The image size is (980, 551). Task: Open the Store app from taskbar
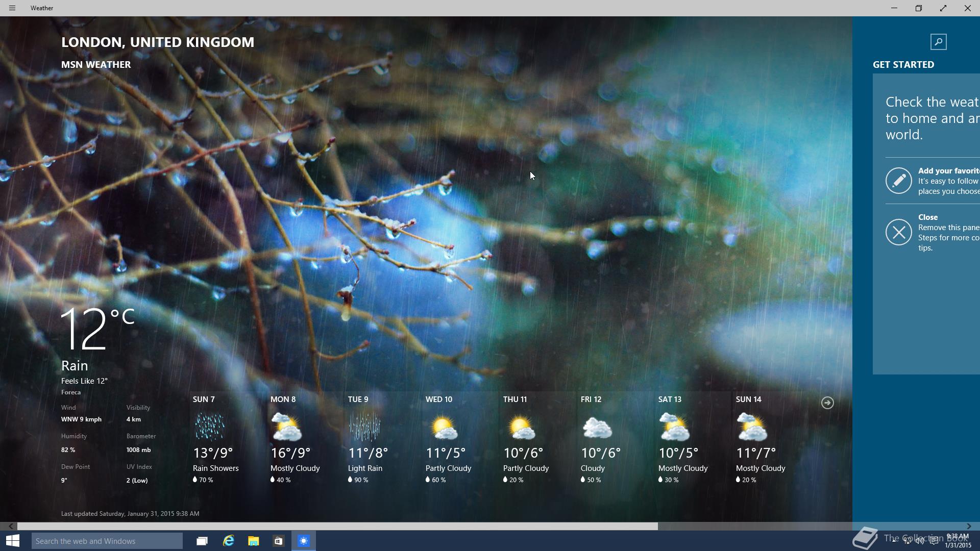pos(278,541)
